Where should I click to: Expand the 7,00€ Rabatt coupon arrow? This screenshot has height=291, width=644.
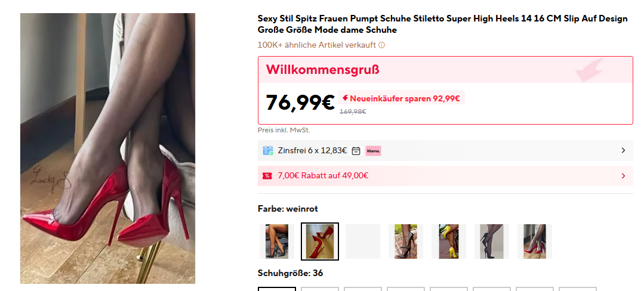click(623, 176)
